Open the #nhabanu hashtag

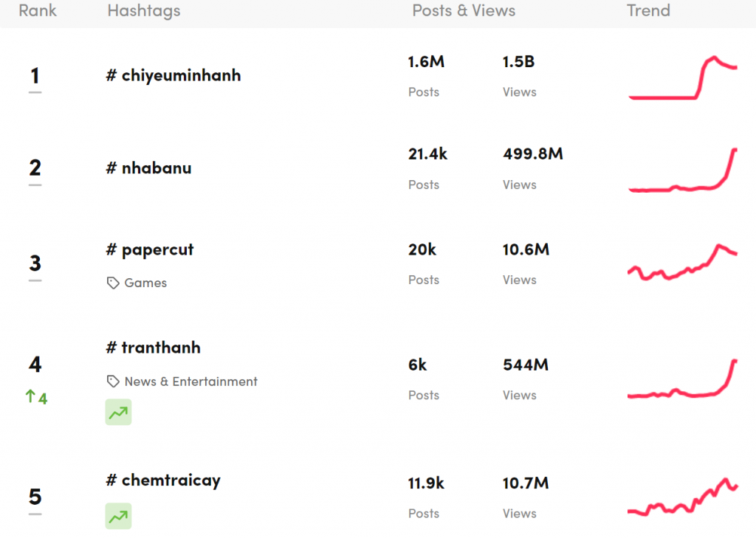[149, 168]
